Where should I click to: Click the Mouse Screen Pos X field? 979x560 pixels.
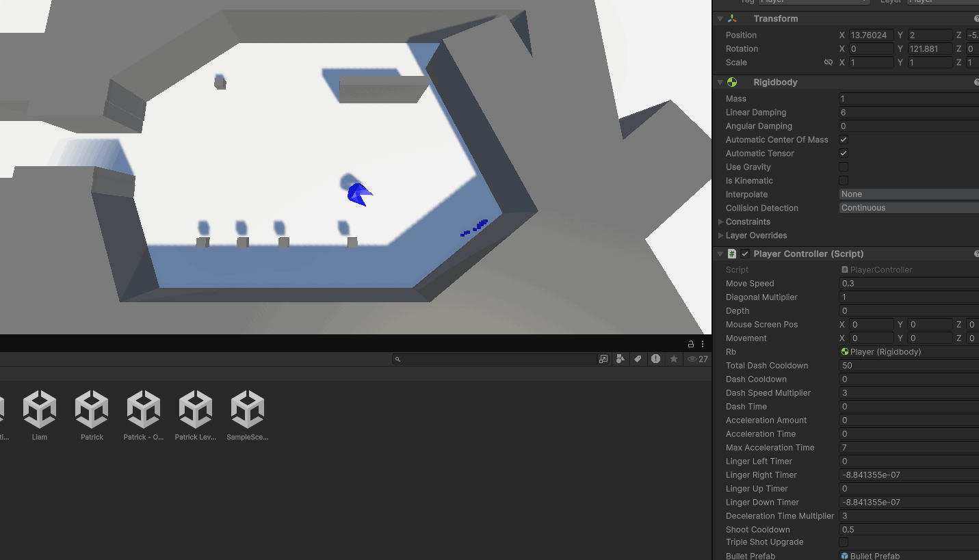pyautogui.click(x=871, y=324)
